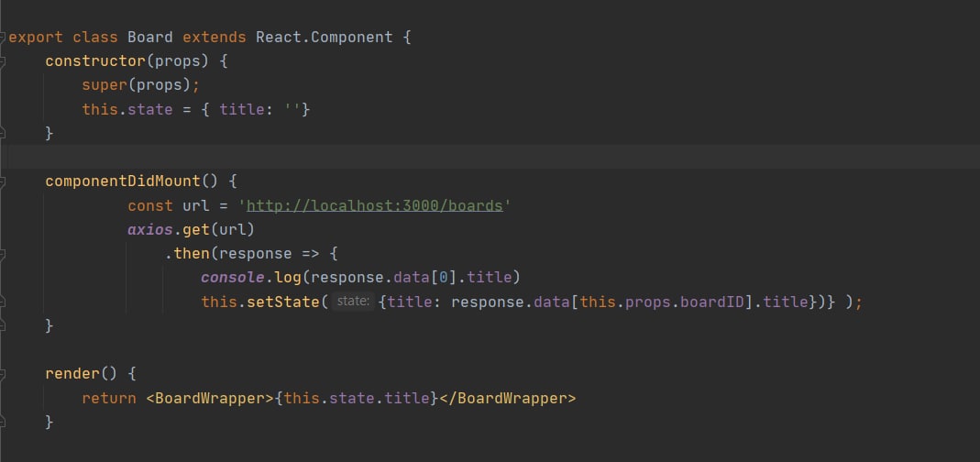The image size is (980, 462).
Task: Click the index '0' in data[0]
Action: 443,278
